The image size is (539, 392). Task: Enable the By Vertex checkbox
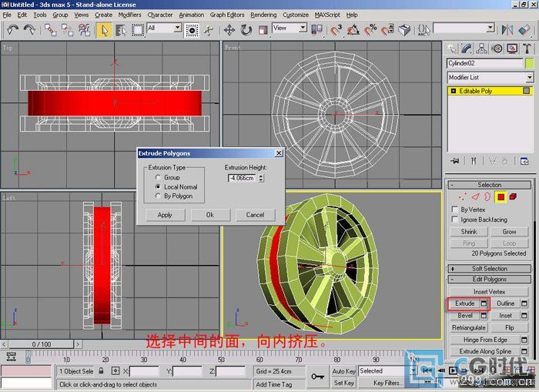click(x=455, y=209)
